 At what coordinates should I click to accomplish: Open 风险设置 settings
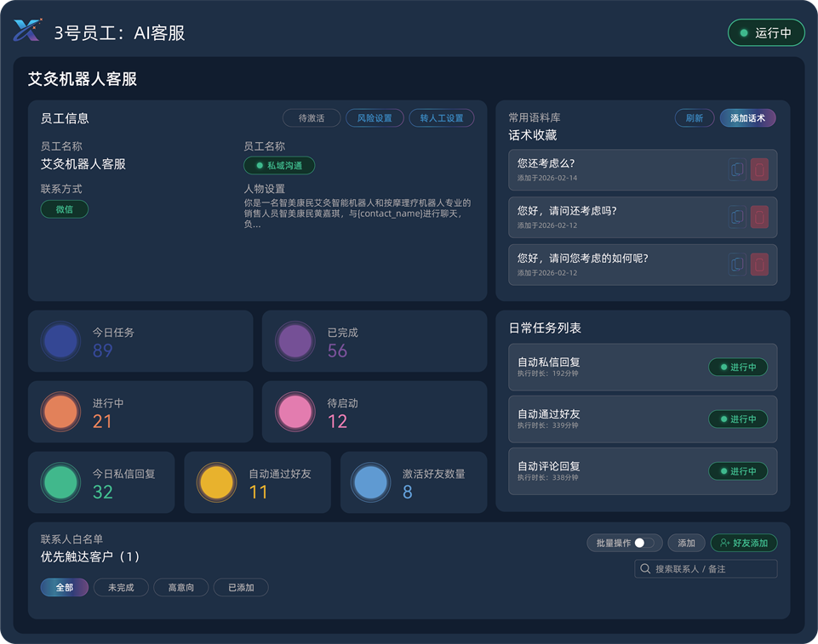pyautogui.click(x=375, y=118)
